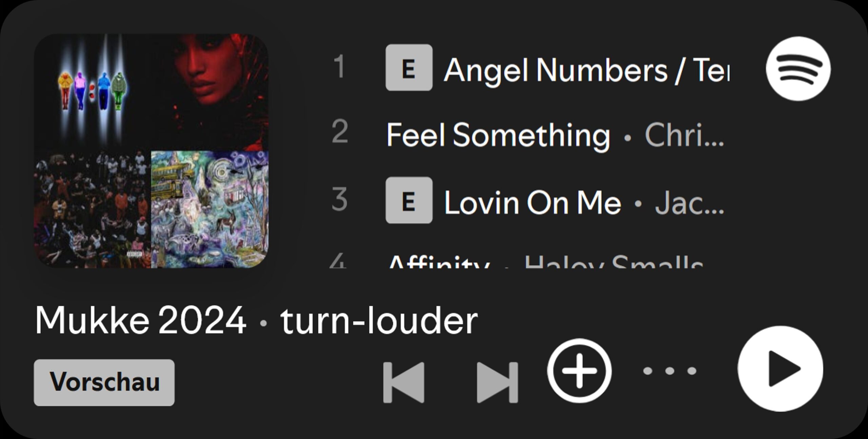Select track number 2 in list
Screen dimensions: 868x439
point(340,131)
